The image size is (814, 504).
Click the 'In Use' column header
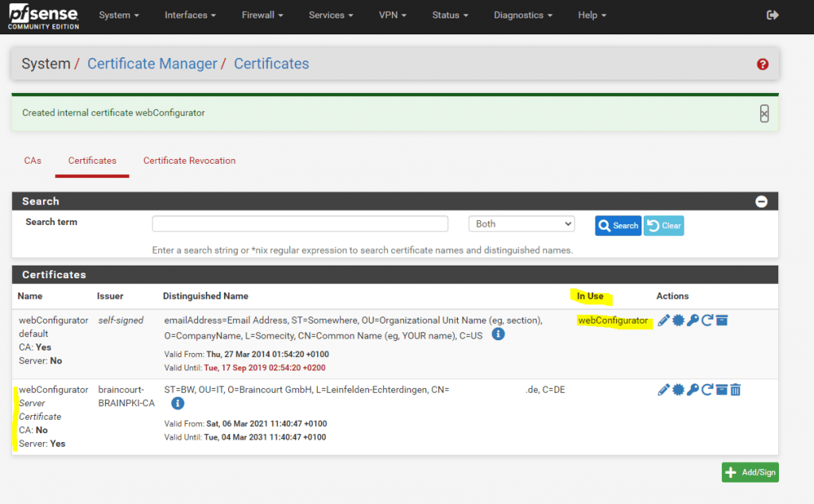coord(590,296)
